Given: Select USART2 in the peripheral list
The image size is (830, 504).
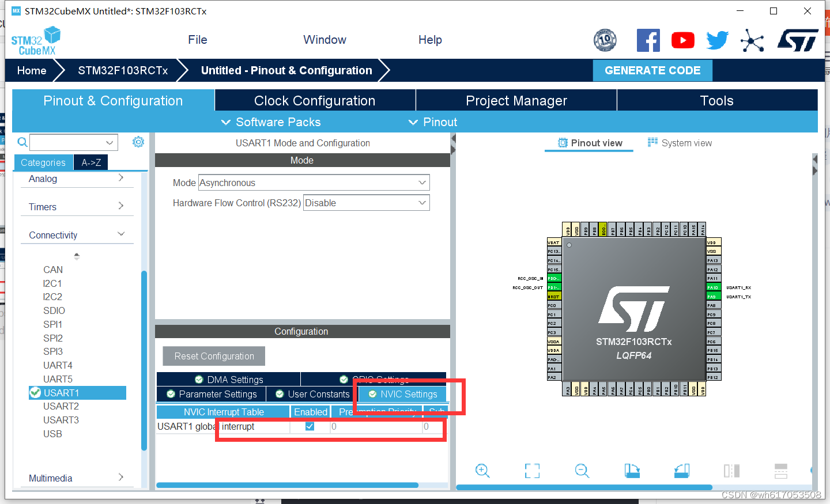Looking at the screenshot, I should coord(61,406).
